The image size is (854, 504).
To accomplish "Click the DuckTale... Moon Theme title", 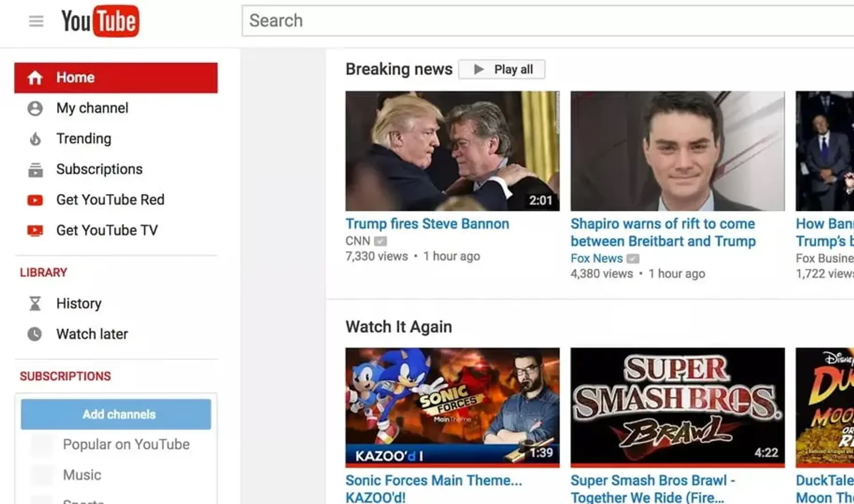I will click(x=825, y=488).
